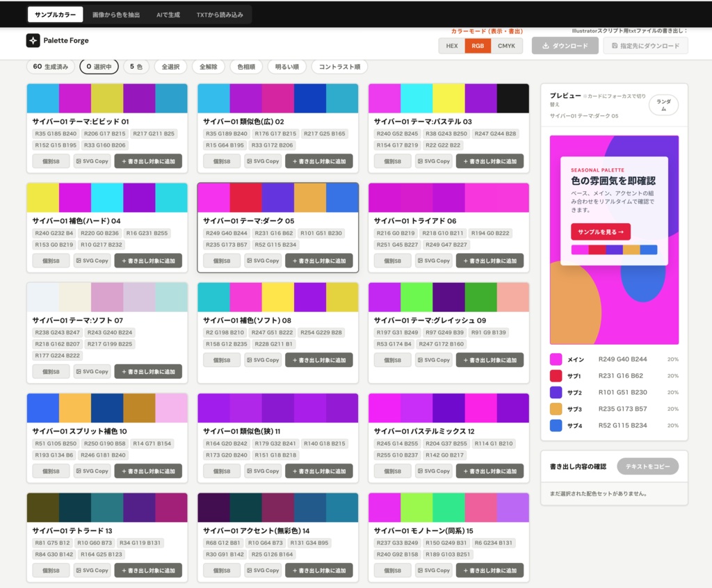Screen dimensions: 712x588
Task: Switch the color mode to CMYK
Action: (x=506, y=45)
